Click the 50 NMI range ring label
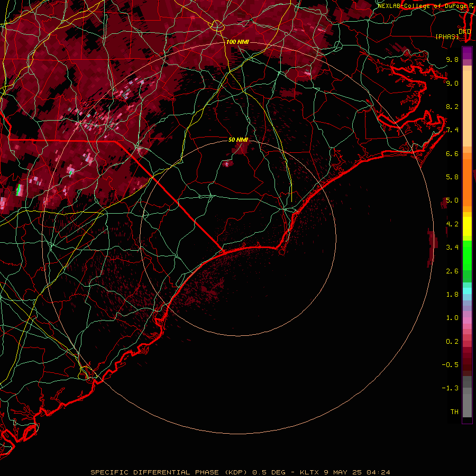The image size is (476, 476). point(238,140)
